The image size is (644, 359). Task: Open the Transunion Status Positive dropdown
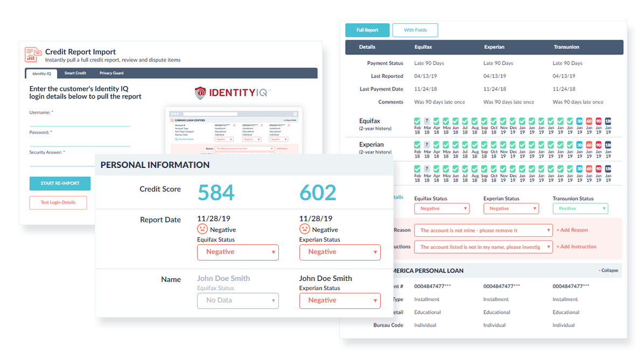tap(580, 208)
